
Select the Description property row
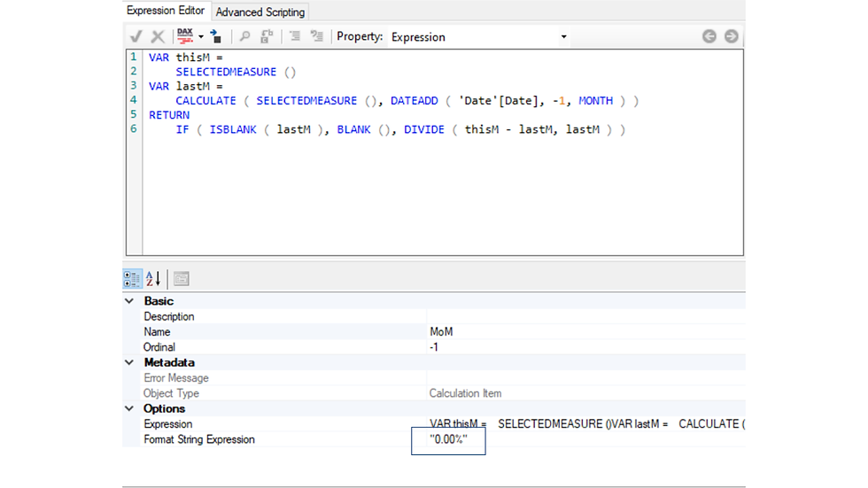click(443, 316)
